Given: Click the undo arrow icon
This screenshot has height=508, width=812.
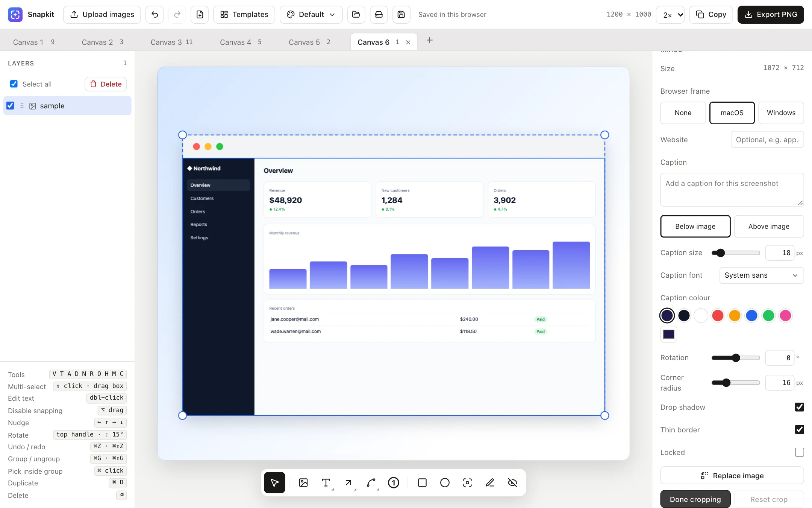Looking at the screenshot, I should coord(155,14).
